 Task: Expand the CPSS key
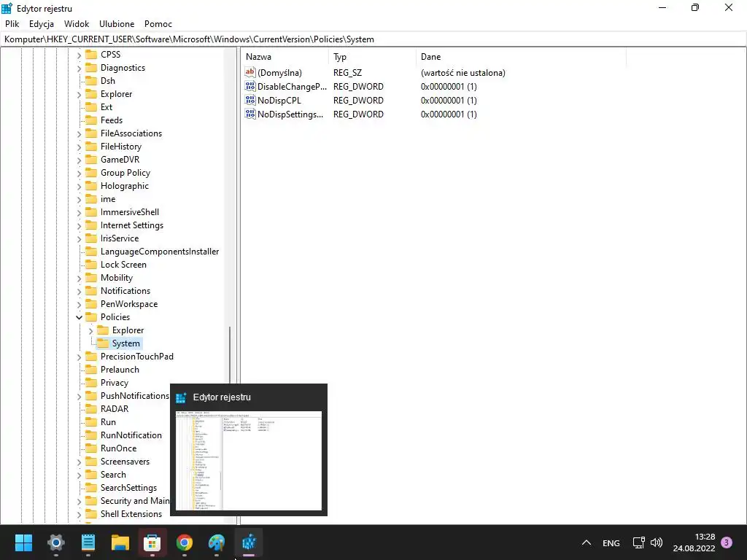pyautogui.click(x=79, y=55)
